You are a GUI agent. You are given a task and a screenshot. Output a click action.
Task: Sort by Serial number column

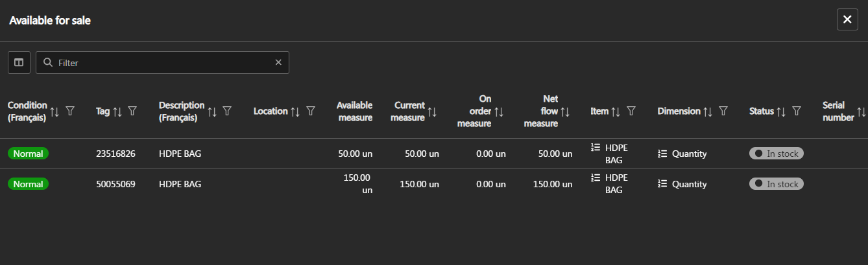861,111
